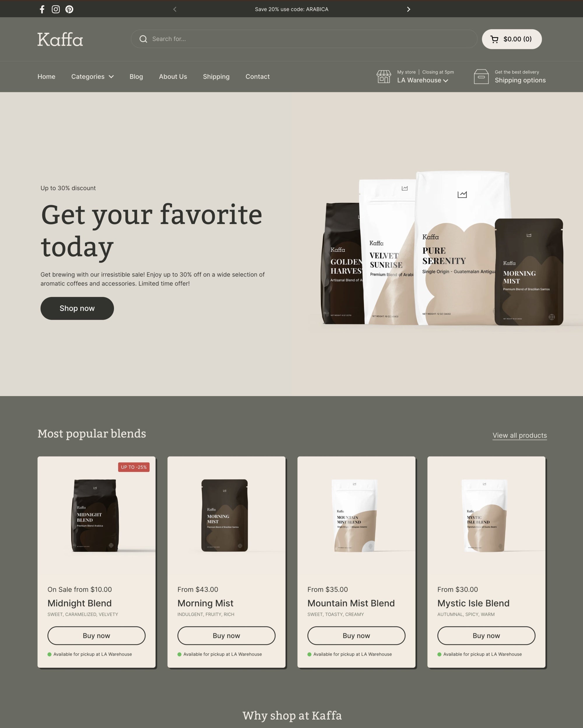
Task: Click the store/warehouse location icon
Action: point(384,76)
